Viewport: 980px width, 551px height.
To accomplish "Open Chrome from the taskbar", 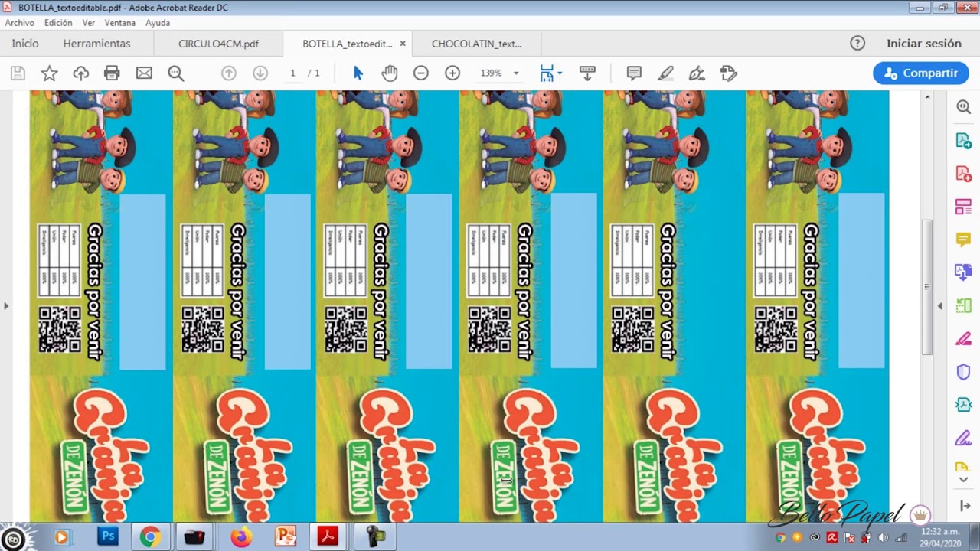I will [x=150, y=537].
